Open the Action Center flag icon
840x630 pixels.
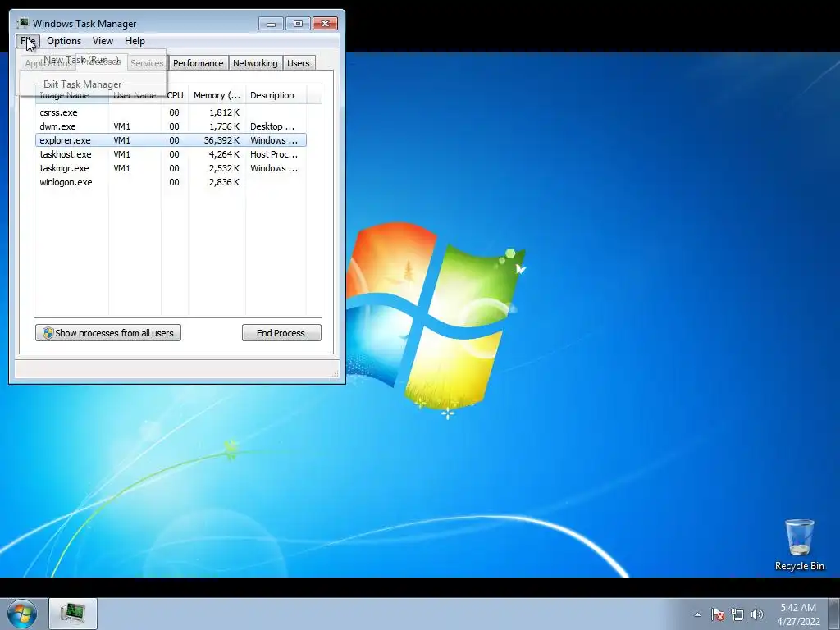pos(718,614)
